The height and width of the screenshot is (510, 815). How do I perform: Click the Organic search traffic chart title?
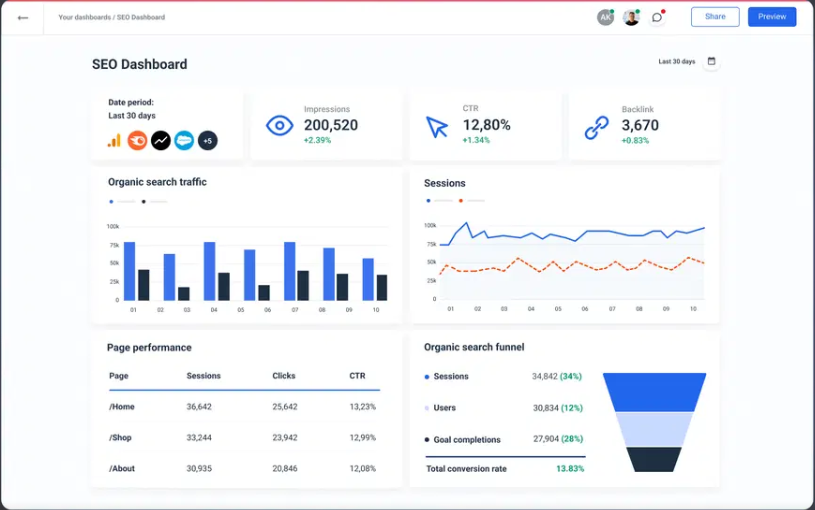157,182
